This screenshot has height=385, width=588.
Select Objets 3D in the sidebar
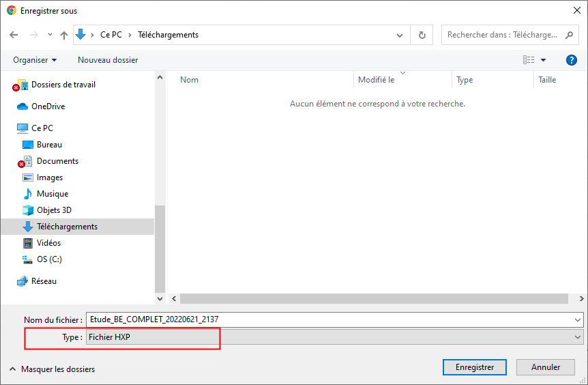(53, 210)
